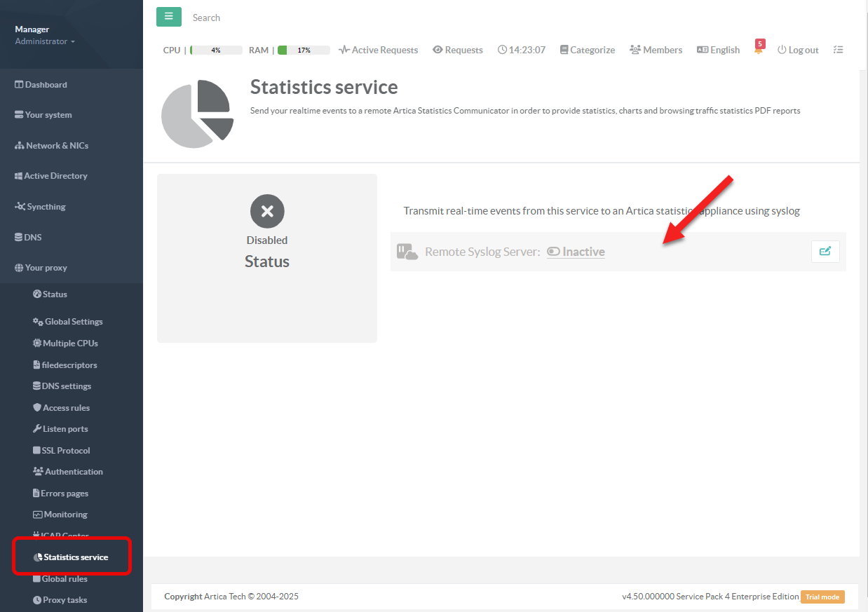Collapse the Your proxy sidebar section
Screen dimensions: 868x612
(x=46, y=268)
